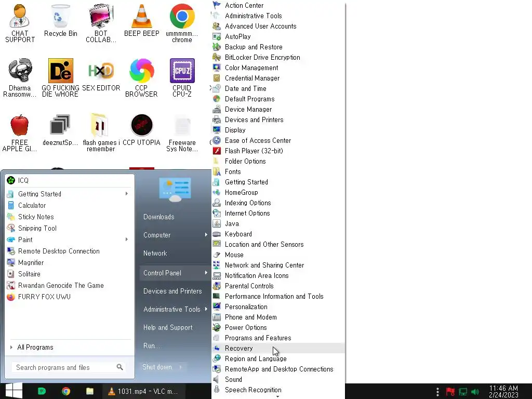
Task: Click the user account picture in Start menu
Action: [x=175, y=189]
